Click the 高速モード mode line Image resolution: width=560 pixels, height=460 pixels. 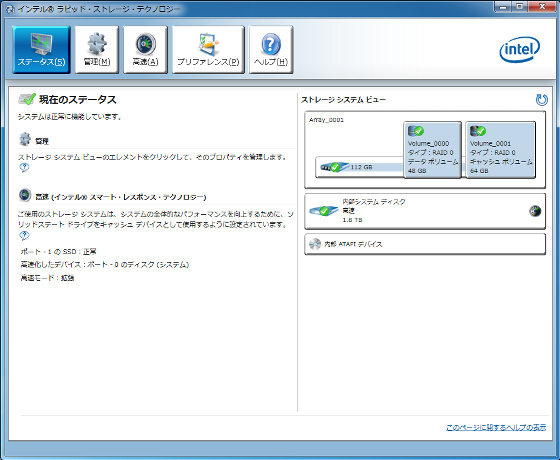click(47, 278)
